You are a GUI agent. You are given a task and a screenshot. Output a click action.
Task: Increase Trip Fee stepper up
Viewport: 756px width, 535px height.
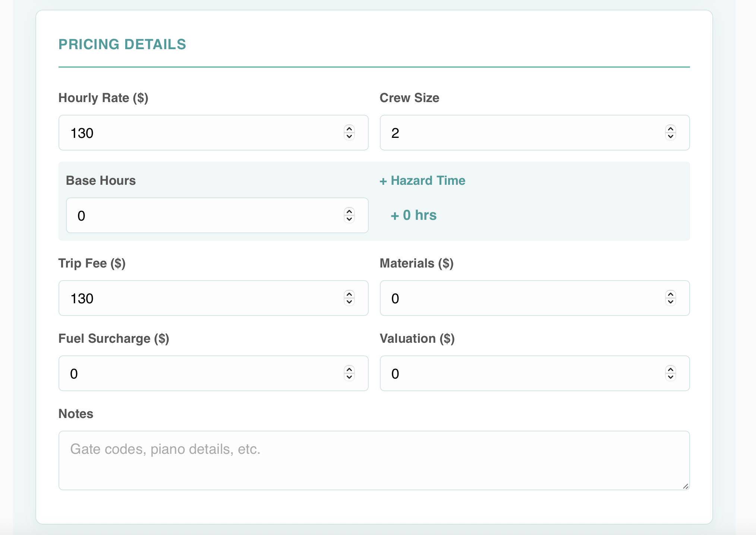tap(349, 294)
